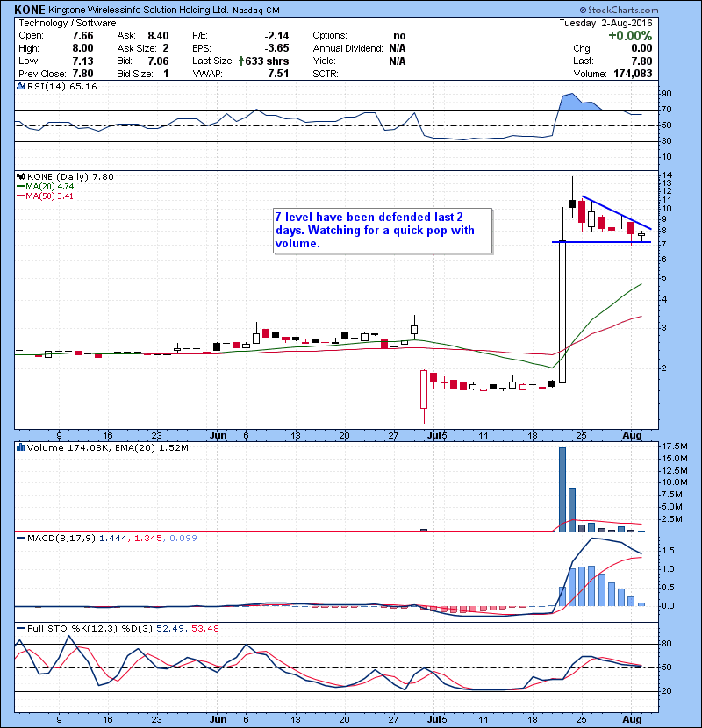Click the VWAP value 7.51
702x728 pixels.
[x=278, y=74]
